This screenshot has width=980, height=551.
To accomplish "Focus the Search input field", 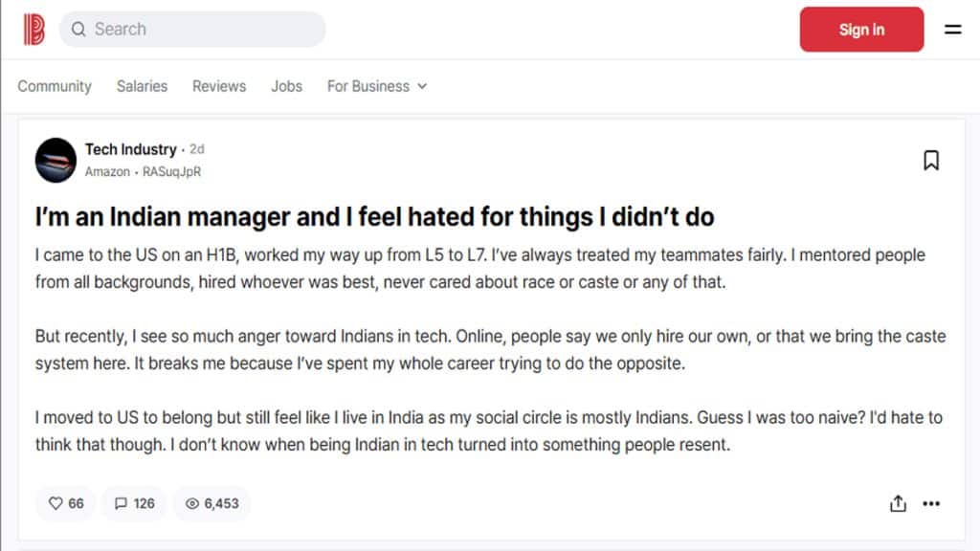I will [x=201, y=30].
